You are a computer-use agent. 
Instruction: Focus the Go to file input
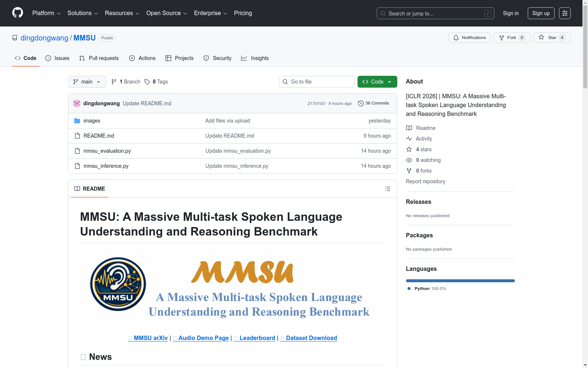pyautogui.click(x=317, y=82)
